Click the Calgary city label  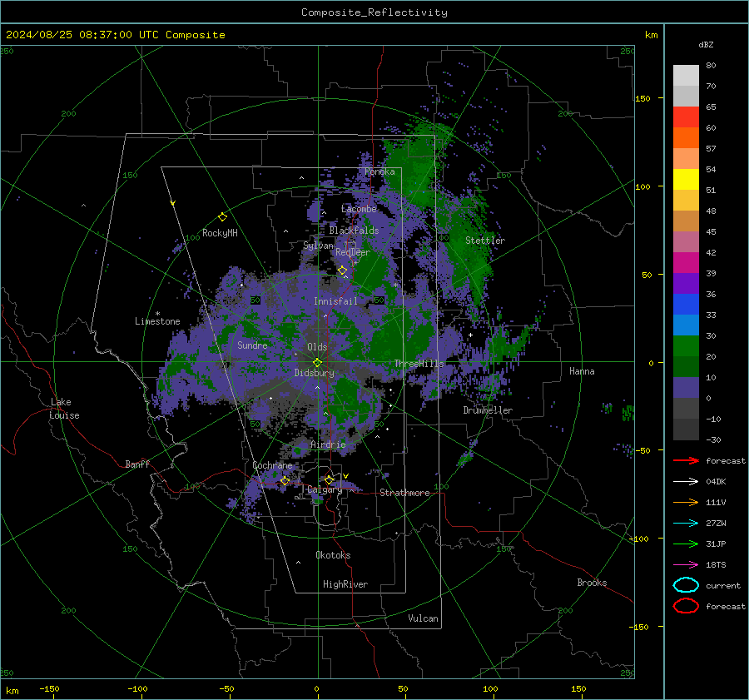tap(325, 489)
